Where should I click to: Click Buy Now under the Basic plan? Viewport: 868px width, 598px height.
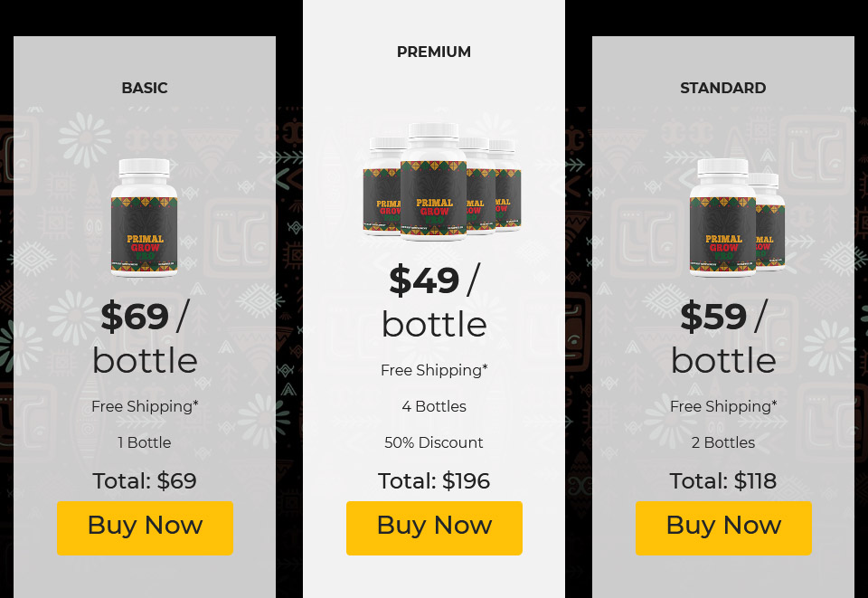point(145,527)
